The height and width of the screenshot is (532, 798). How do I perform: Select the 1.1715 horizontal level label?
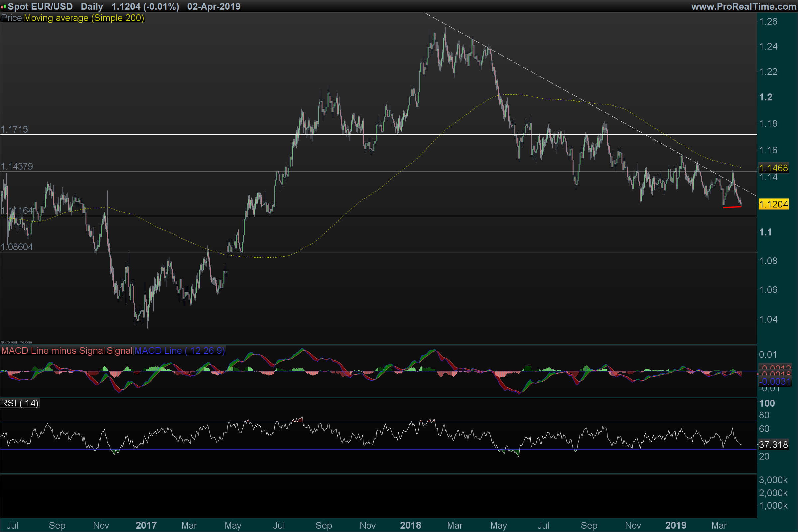(14, 129)
